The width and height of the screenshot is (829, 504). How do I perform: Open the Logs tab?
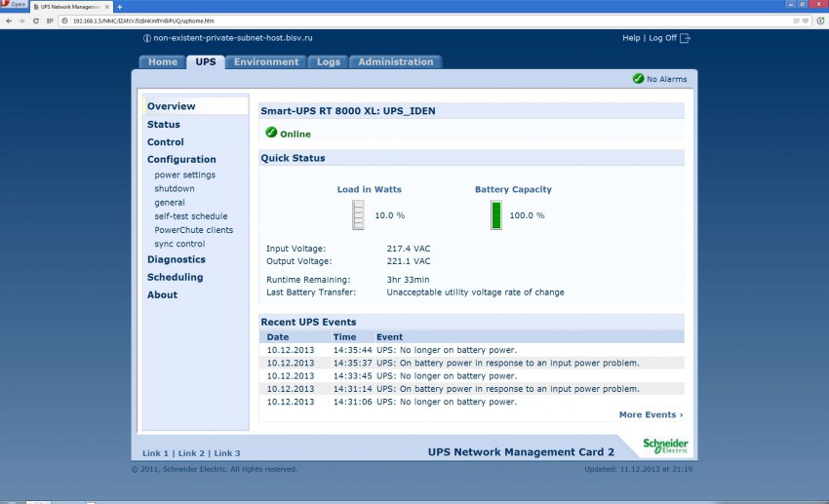329,61
